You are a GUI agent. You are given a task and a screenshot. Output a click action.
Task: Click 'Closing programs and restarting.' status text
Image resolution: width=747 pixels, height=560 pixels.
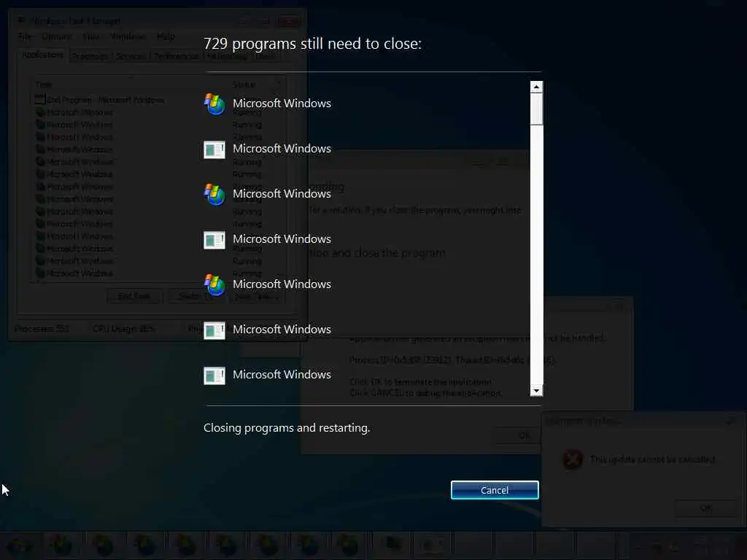tap(287, 427)
